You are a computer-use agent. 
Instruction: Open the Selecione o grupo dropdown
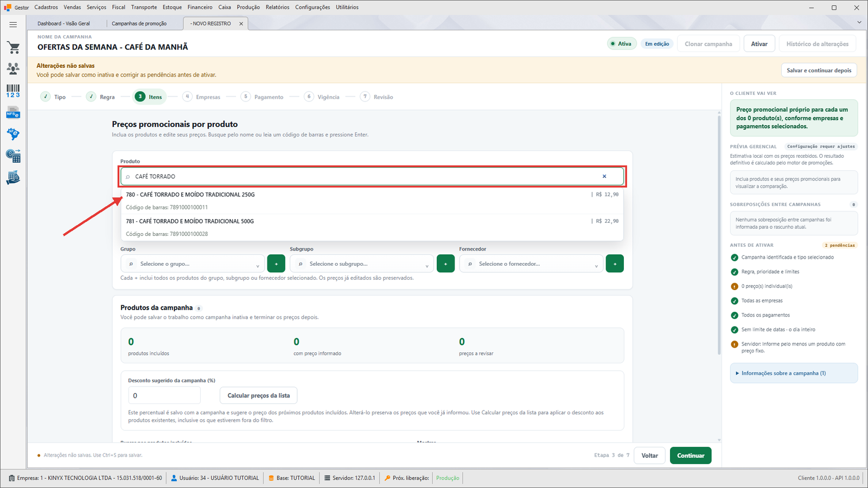point(193,264)
